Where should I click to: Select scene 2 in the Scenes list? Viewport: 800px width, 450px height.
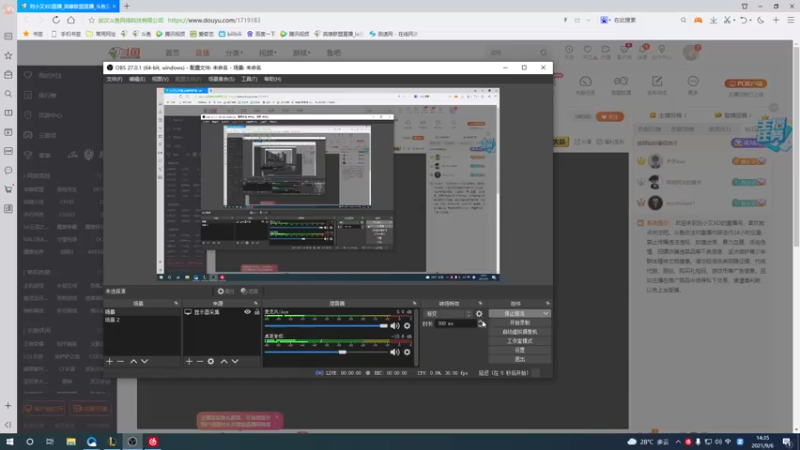pyautogui.click(x=142, y=320)
